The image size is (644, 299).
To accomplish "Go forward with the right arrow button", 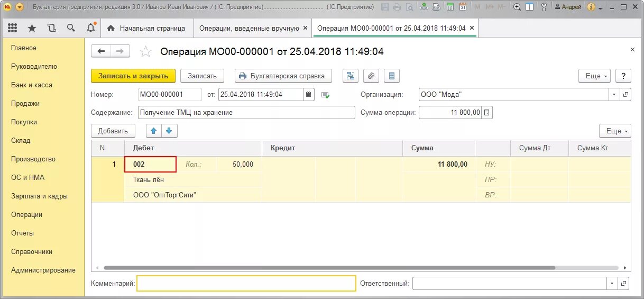I will [120, 51].
